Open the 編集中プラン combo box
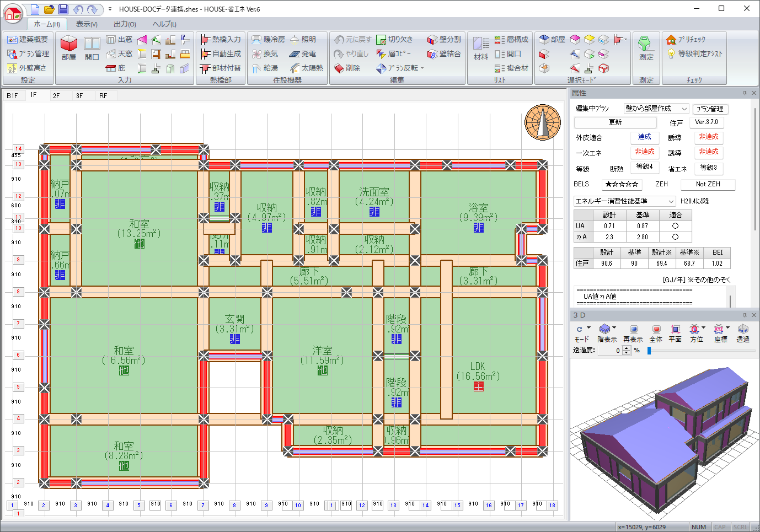This screenshot has height=532, width=760. 656,109
